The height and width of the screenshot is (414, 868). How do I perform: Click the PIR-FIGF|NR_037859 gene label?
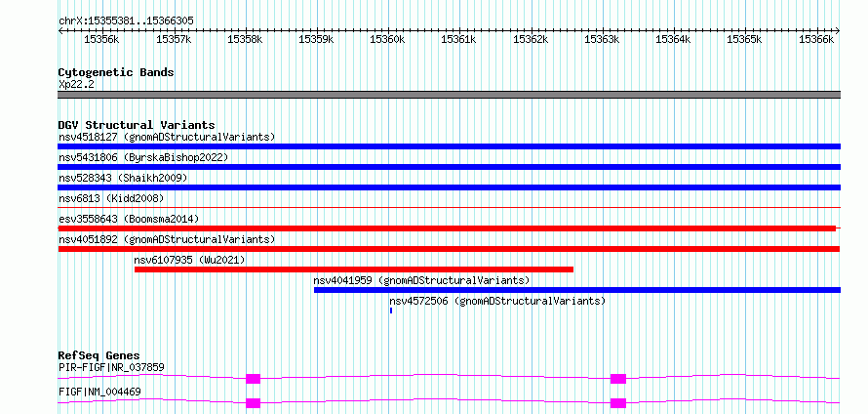pos(111,367)
